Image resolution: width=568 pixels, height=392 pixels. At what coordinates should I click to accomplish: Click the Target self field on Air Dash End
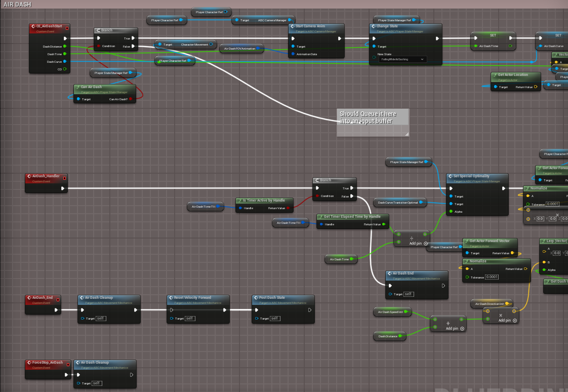pos(409,294)
